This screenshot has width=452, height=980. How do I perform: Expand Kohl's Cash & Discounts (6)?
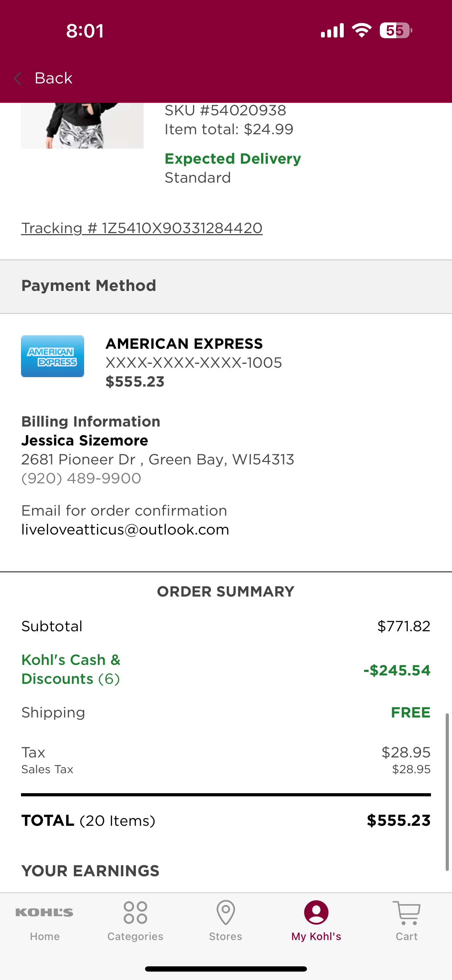tap(71, 669)
